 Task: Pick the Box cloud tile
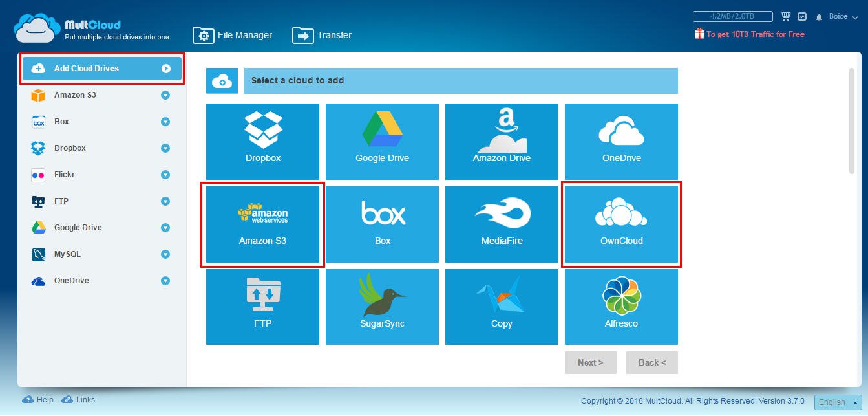pos(382,224)
